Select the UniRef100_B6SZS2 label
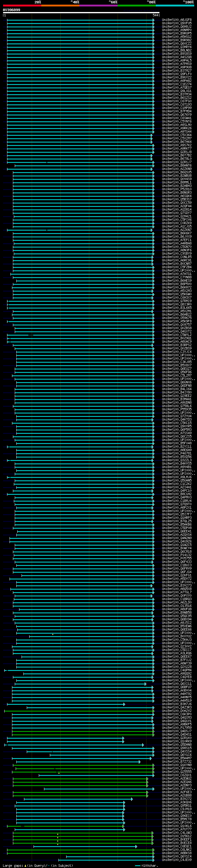 pyautogui.click(x=177, y=98)
